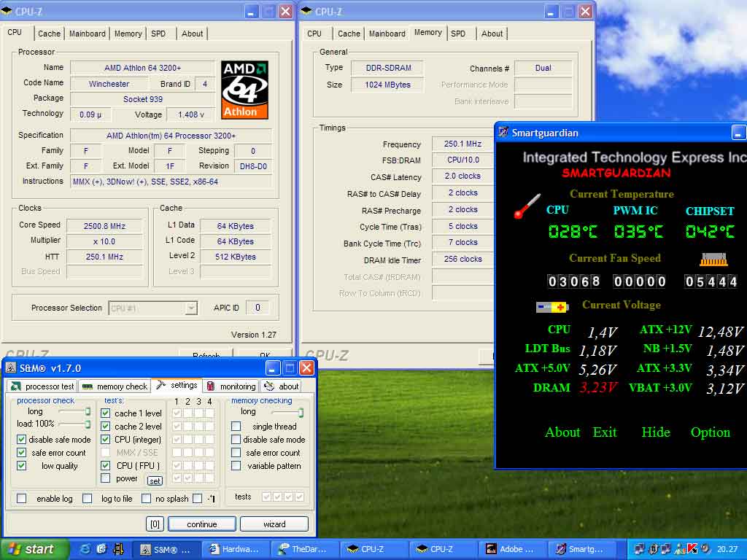Switch to the 'TheDar...' taskbar button
Image resolution: width=747 pixels, height=560 pixels.
coord(306,549)
